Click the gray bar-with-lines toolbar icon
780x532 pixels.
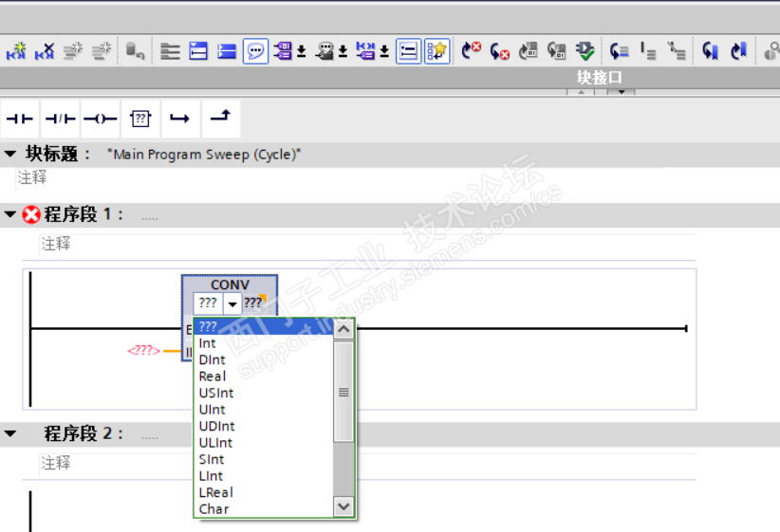click(x=648, y=51)
